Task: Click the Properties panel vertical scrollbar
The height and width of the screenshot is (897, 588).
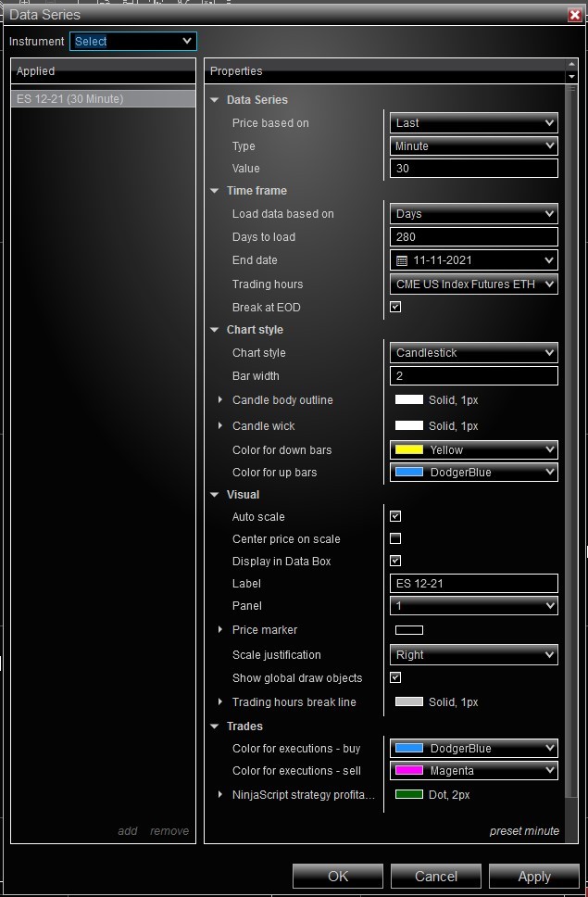Action: [x=571, y=440]
